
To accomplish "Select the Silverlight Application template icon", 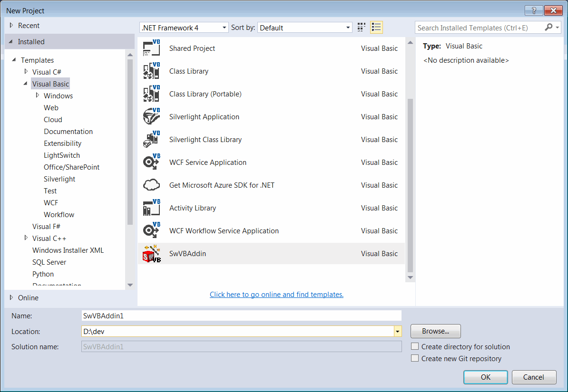I will pos(151,116).
